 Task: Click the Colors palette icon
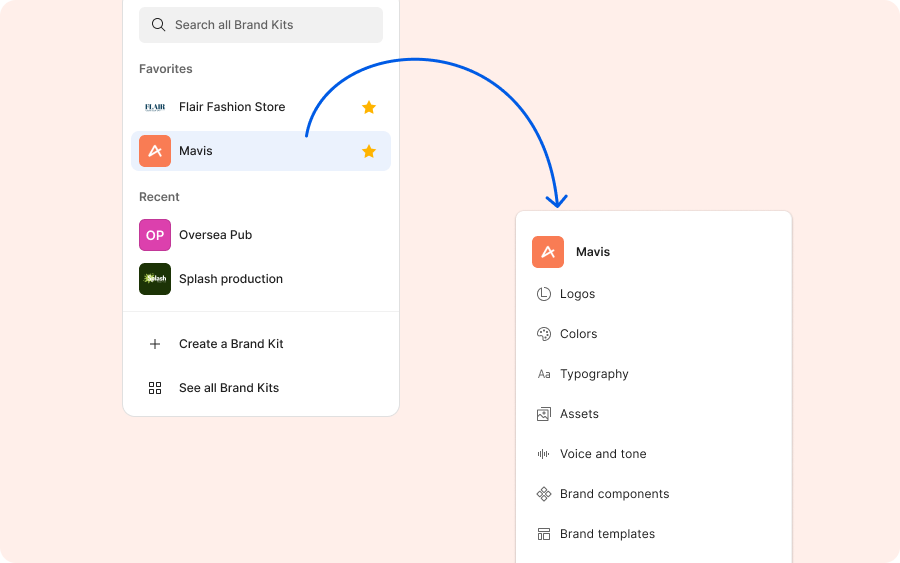pos(544,334)
